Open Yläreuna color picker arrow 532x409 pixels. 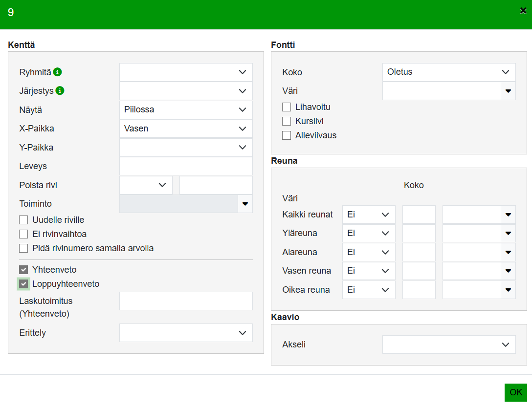point(508,234)
